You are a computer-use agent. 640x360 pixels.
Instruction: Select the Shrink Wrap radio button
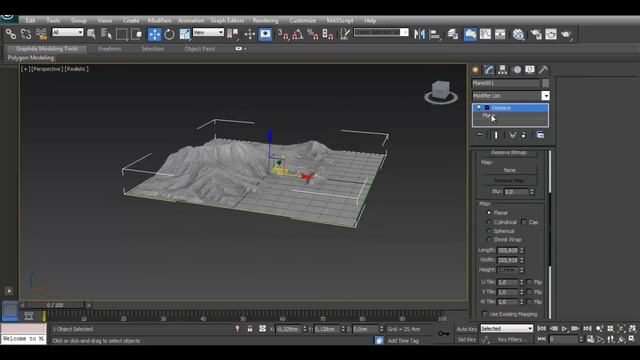coord(489,240)
